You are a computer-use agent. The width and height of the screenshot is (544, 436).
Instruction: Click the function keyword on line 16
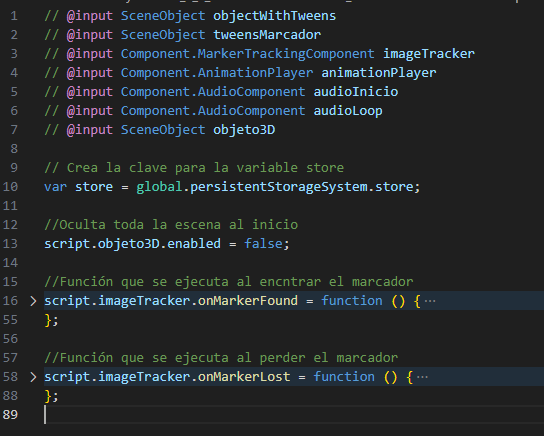352,301
